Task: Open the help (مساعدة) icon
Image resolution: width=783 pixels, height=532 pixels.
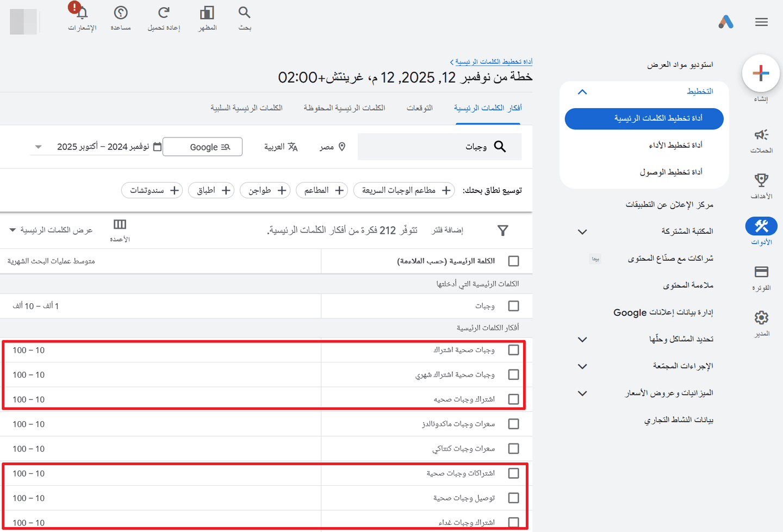Action: tap(121, 13)
